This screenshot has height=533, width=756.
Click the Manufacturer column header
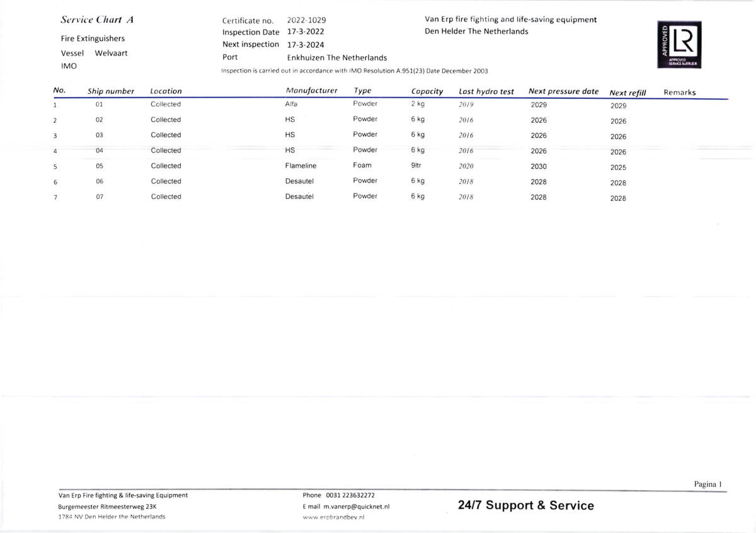pyautogui.click(x=311, y=91)
